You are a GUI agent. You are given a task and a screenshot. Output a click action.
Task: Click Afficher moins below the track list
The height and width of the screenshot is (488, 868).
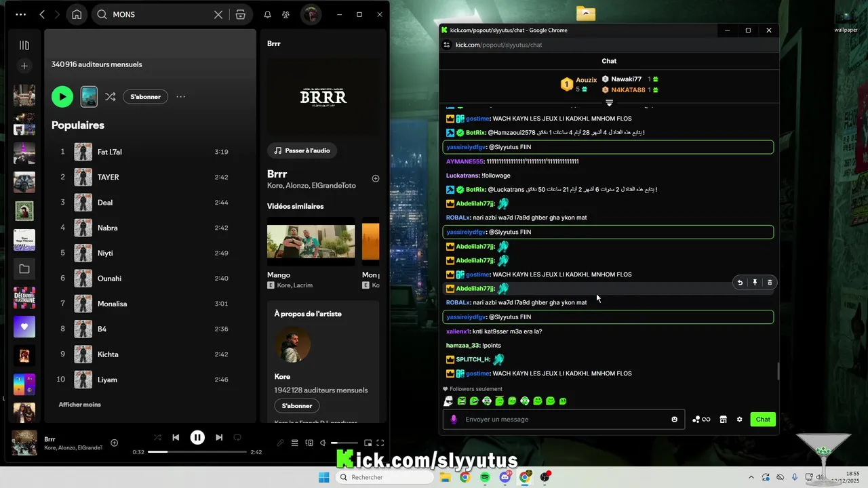point(80,405)
